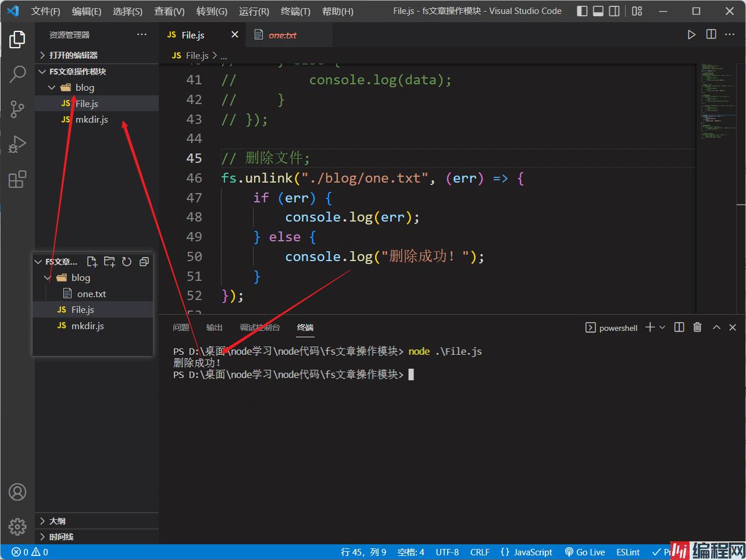Open mkdir.js in the top explorer tree
The image size is (746, 560).
pos(97,120)
